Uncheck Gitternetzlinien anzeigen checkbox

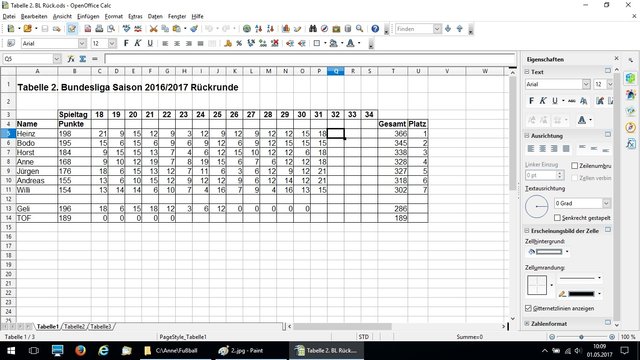(528, 308)
